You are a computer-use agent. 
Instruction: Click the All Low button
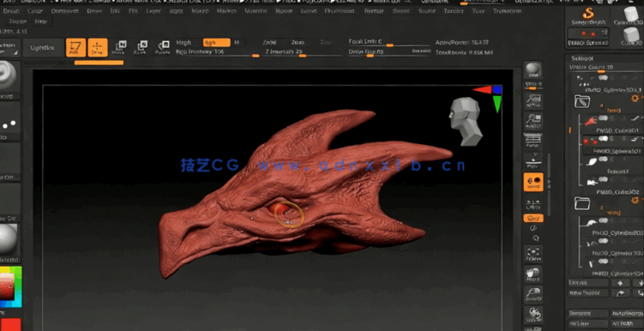click(x=587, y=323)
